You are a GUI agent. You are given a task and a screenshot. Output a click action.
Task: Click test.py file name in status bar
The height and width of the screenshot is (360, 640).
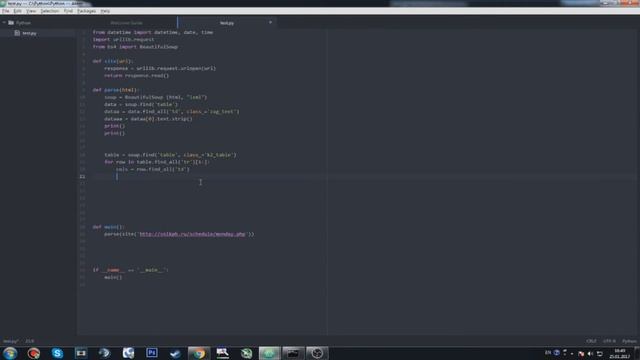(x=11, y=341)
